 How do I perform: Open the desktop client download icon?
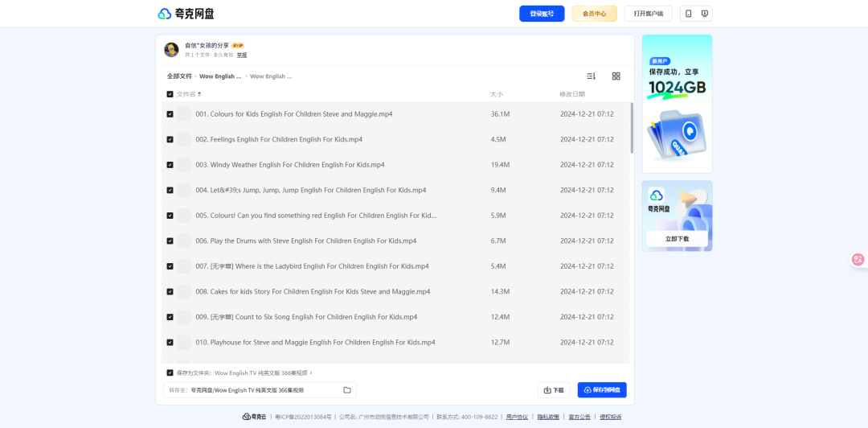coord(704,14)
